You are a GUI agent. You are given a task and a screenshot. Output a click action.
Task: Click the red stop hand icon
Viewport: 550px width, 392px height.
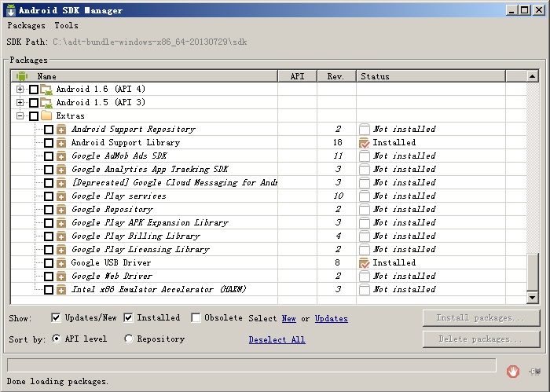coord(513,371)
